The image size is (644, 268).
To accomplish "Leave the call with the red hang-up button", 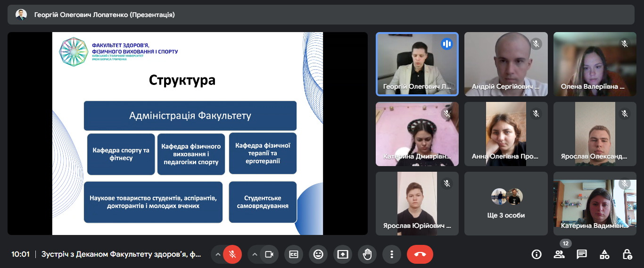I will tap(420, 254).
